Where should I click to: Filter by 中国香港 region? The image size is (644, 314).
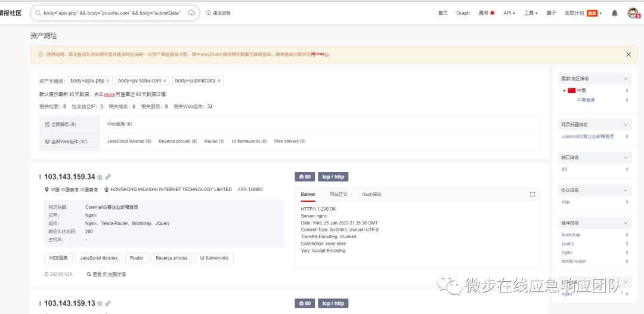coord(586,100)
